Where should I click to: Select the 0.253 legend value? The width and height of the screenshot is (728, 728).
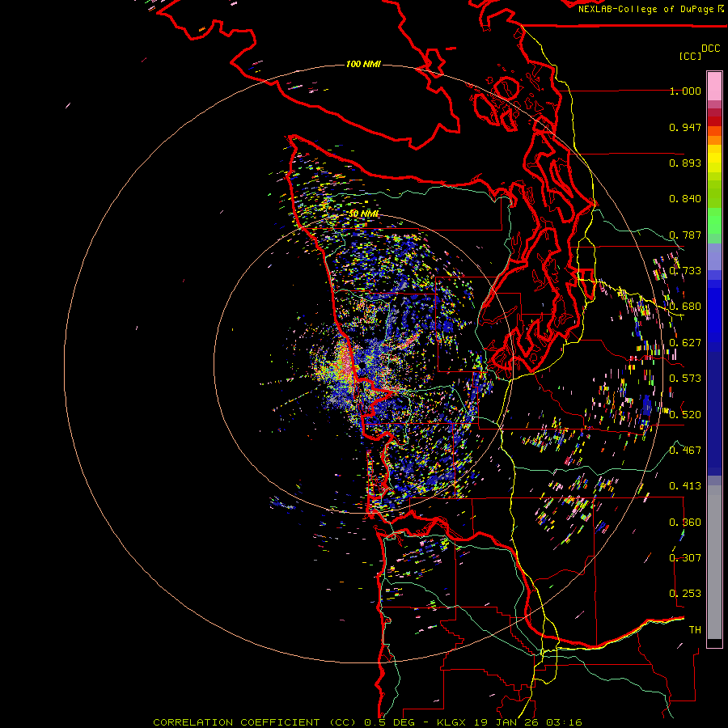click(685, 594)
